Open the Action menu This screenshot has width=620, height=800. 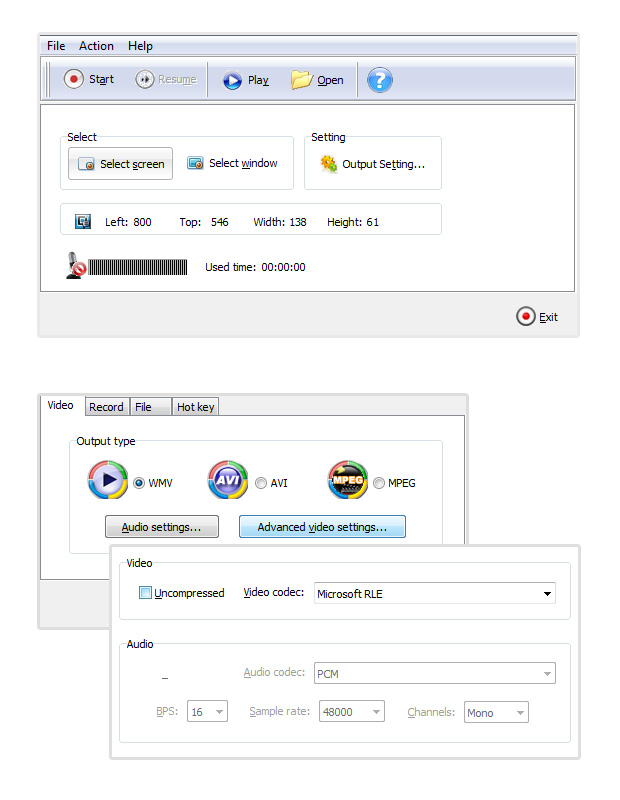point(96,46)
